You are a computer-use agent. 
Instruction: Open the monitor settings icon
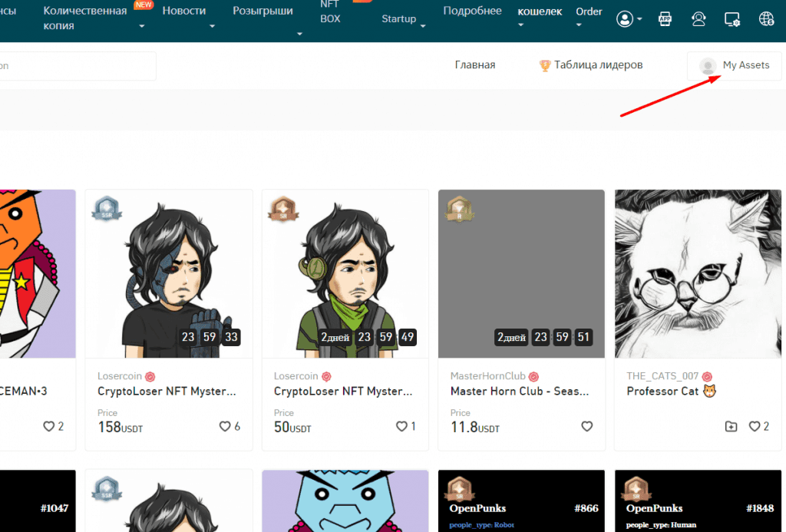pyautogui.click(x=732, y=19)
